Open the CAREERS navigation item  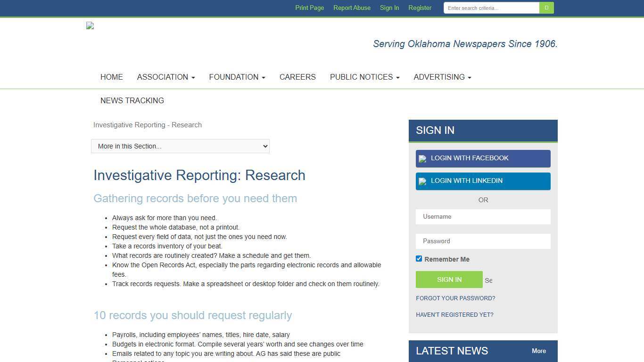(297, 77)
